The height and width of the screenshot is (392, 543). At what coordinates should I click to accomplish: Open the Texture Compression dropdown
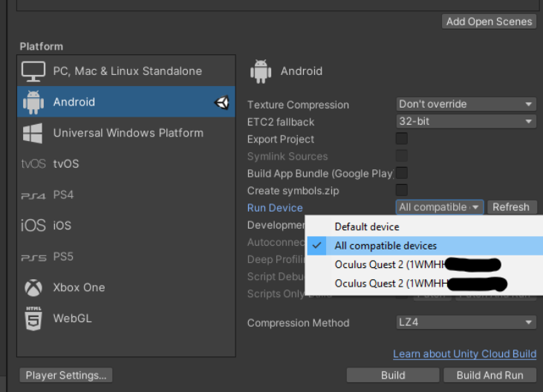466,105
